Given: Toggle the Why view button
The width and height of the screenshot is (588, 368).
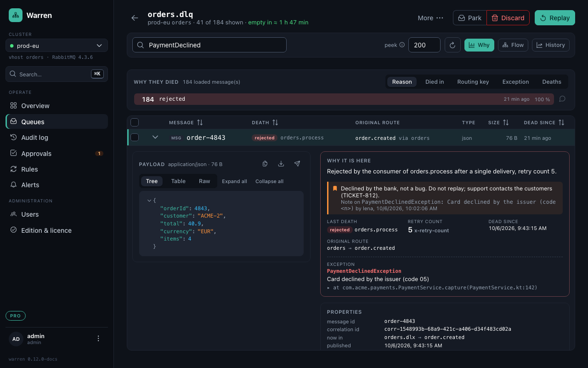Looking at the screenshot, I should pyautogui.click(x=479, y=45).
